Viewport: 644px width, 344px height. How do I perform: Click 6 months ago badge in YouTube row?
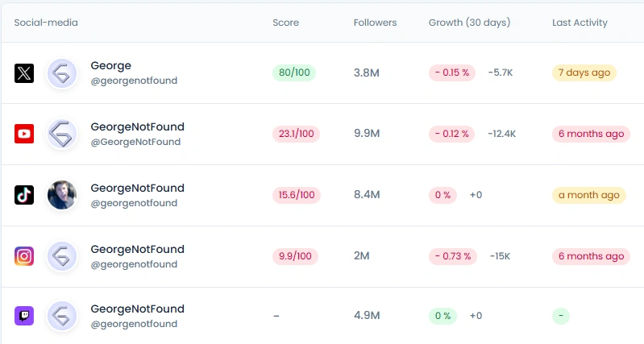(x=591, y=134)
